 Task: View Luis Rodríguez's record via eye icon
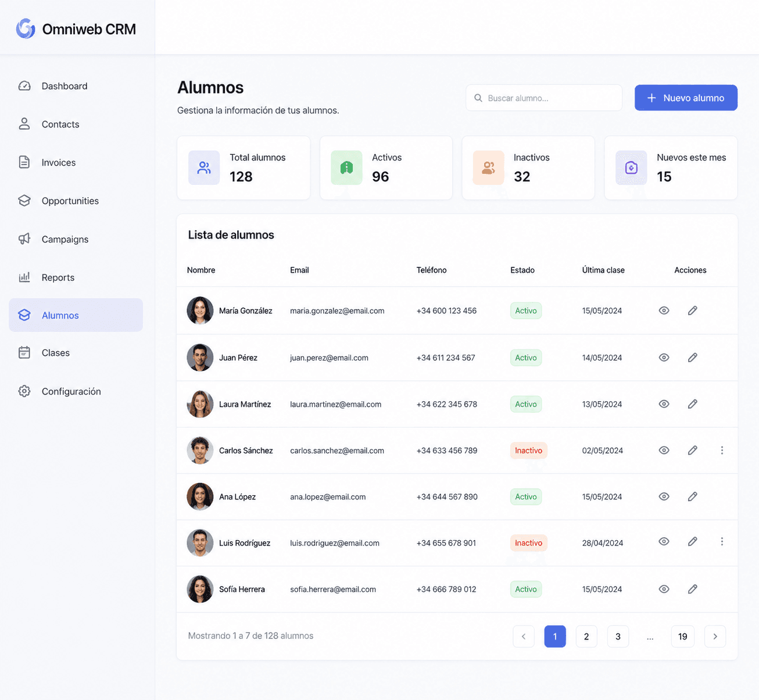coord(664,541)
